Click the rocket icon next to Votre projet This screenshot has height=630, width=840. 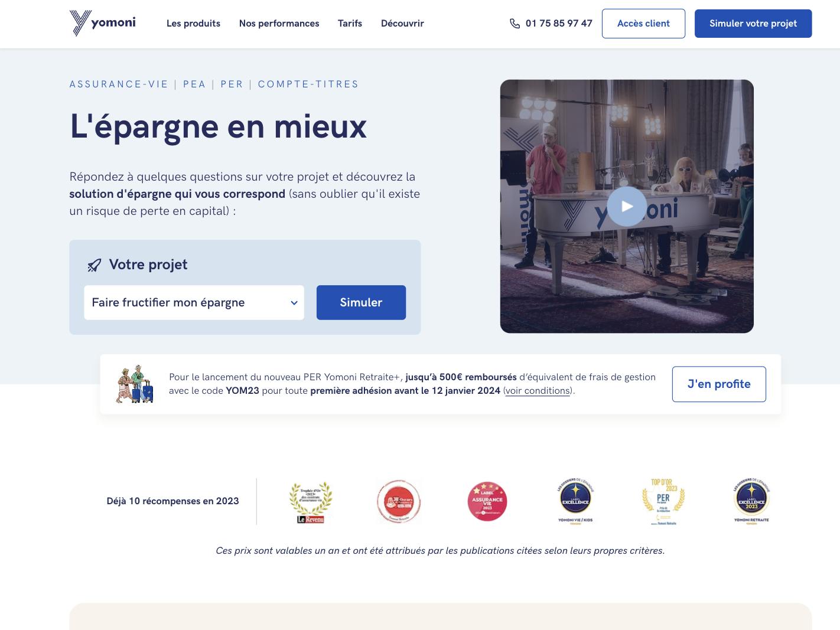point(95,265)
